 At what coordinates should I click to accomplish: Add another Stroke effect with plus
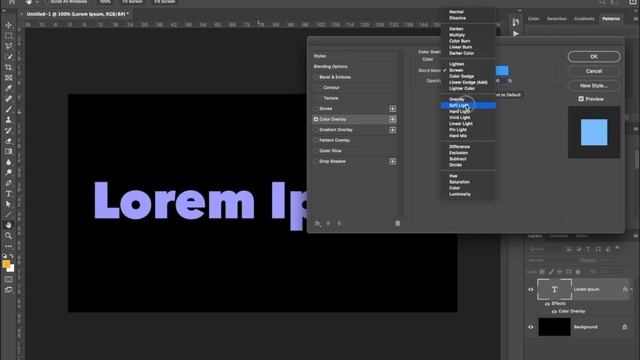tap(392, 109)
